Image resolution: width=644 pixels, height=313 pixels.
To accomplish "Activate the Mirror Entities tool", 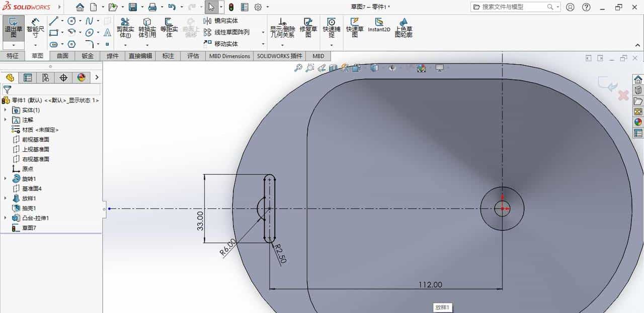I will click(x=221, y=21).
